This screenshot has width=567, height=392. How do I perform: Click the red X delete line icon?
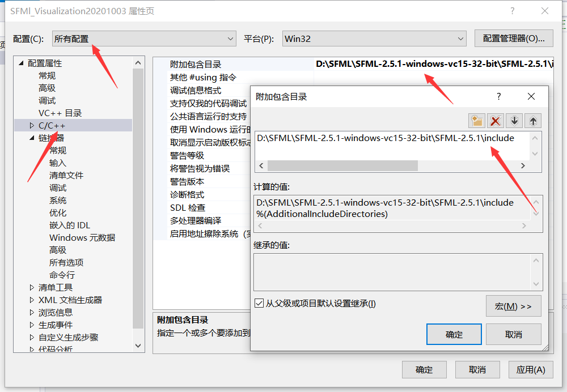coord(496,121)
